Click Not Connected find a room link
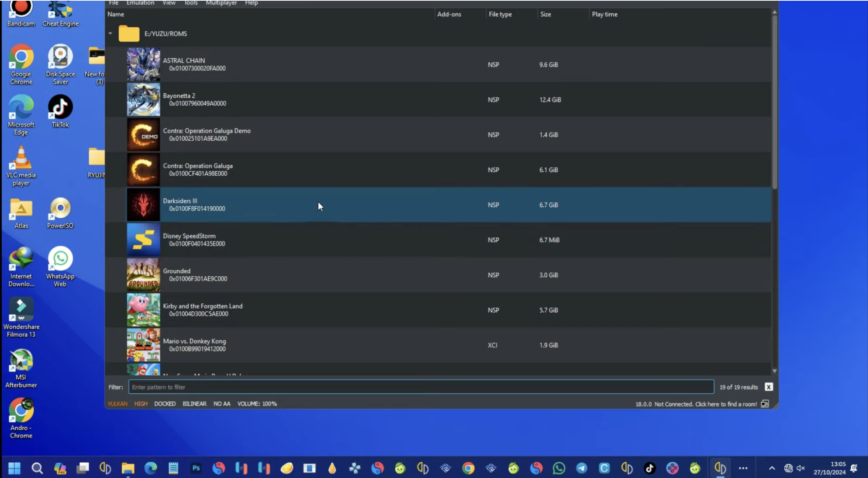The image size is (868, 478). 705,404
